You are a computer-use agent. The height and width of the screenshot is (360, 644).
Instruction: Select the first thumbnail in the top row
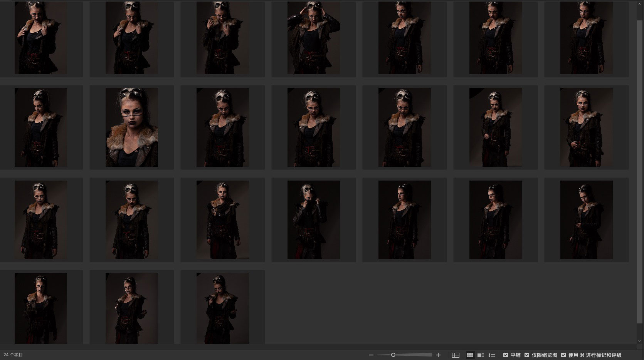[x=41, y=38]
